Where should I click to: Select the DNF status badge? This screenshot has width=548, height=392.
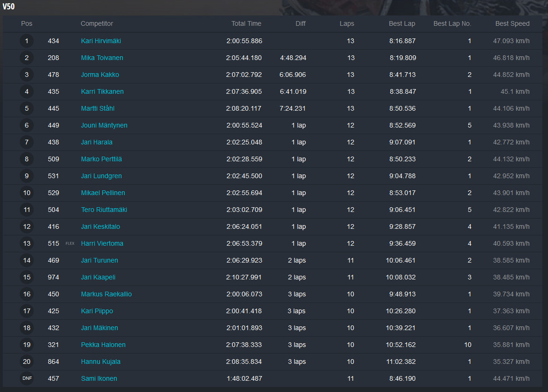tap(27, 378)
